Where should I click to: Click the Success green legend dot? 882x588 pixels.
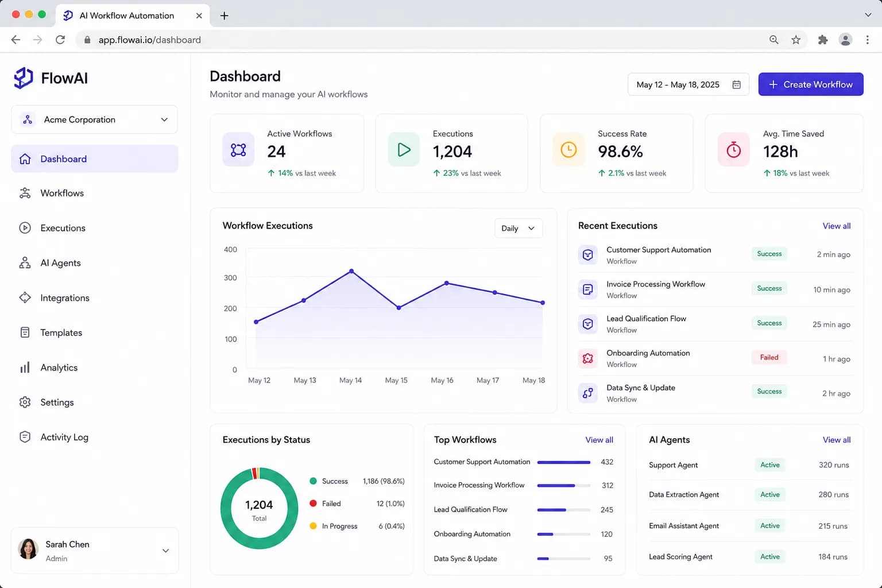click(x=313, y=481)
